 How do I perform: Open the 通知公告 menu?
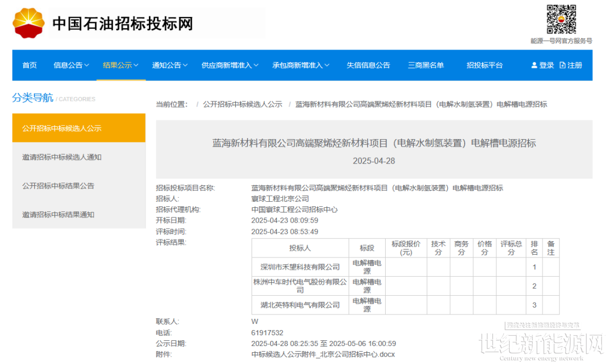point(166,65)
